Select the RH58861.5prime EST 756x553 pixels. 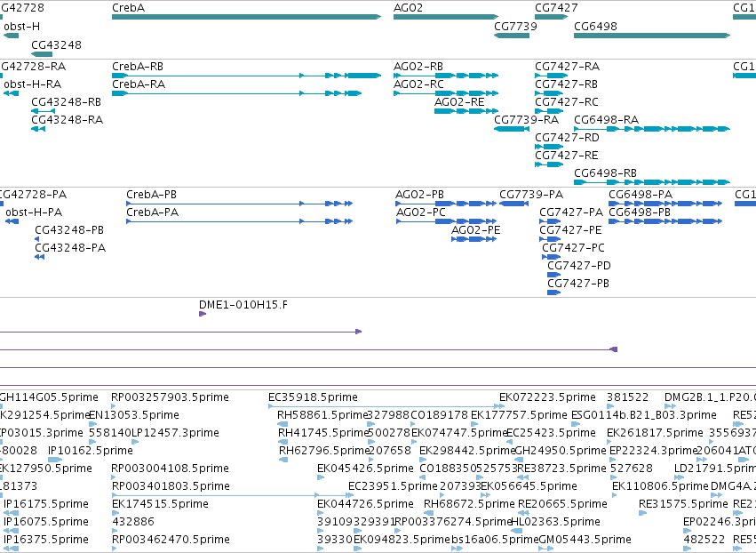[283, 424]
